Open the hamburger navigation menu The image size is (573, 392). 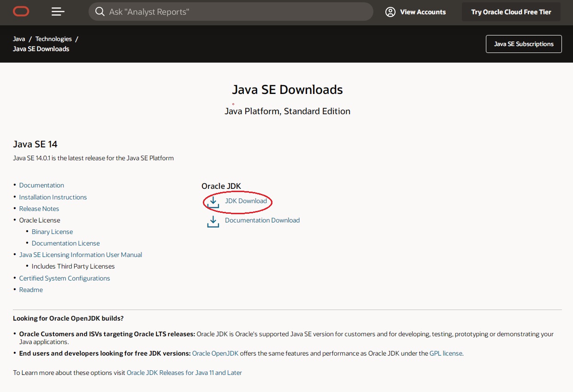[x=58, y=12]
